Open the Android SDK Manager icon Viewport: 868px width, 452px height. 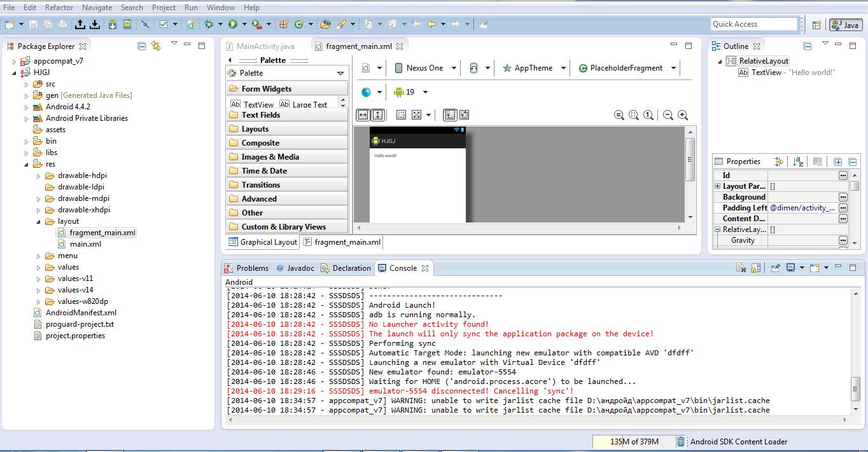pyautogui.click(x=112, y=24)
